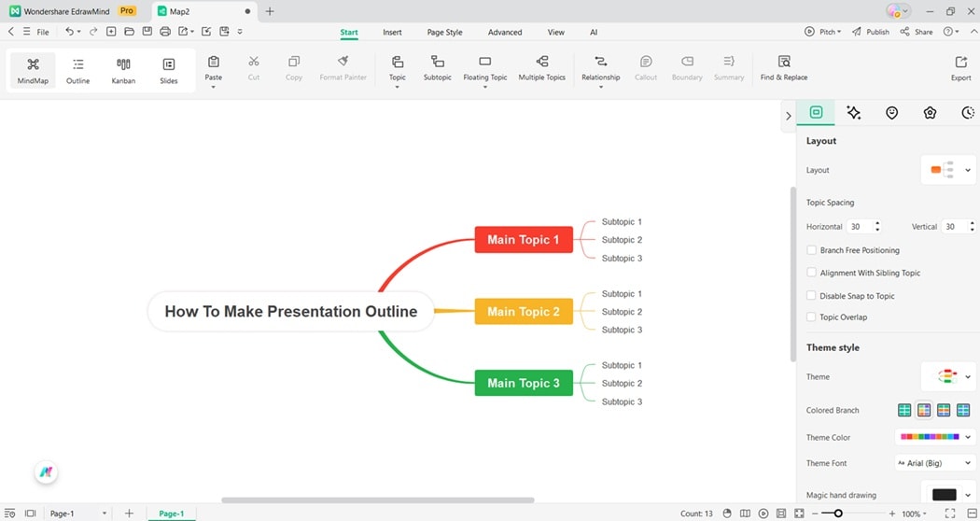Screen dimensions: 980x521
Task: Select the third Colored Branch style
Action: 944,410
